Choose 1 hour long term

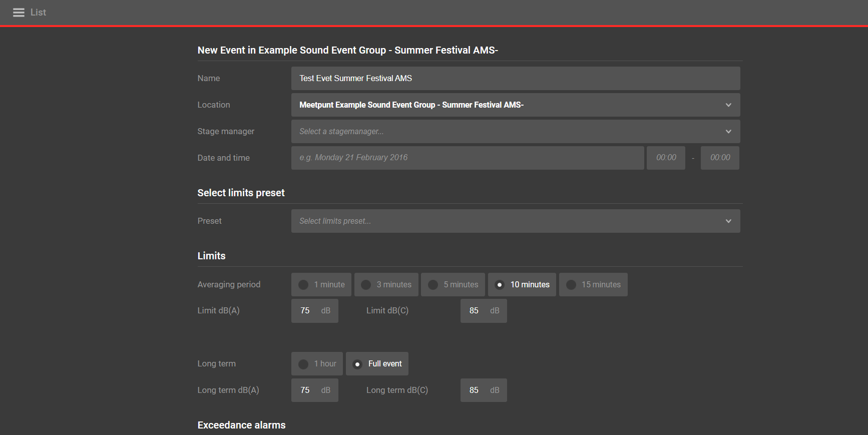click(x=317, y=364)
